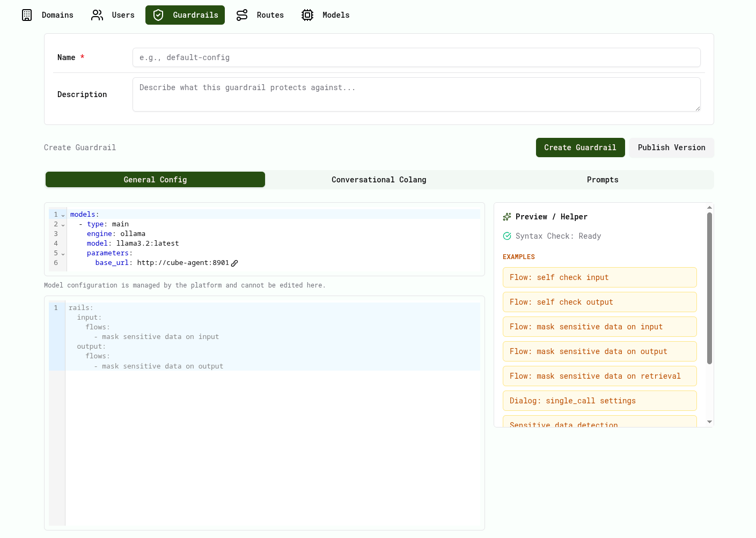Click the helper panel scroll up arrow
The image size is (756, 538).
point(709,207)
